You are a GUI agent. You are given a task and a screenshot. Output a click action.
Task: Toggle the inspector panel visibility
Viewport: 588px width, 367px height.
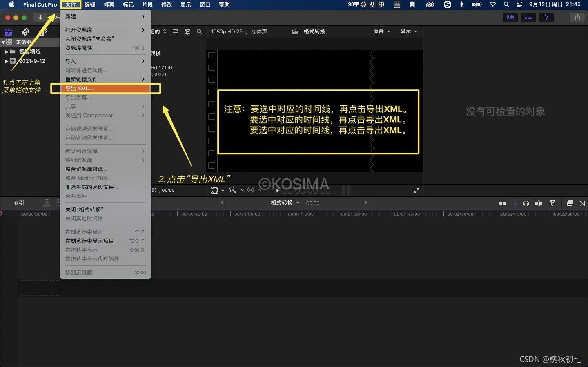click(x=546, y=18)
